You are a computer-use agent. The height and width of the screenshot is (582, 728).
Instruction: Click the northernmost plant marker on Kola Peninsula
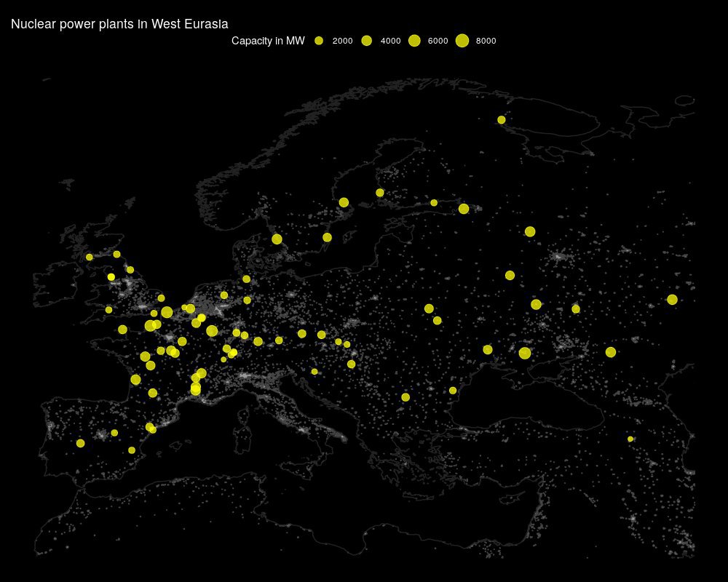click(x=502, y=119)
